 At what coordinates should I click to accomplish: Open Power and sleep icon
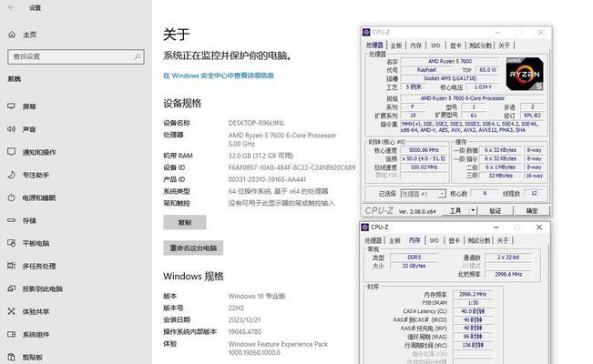tap(11, 197)
